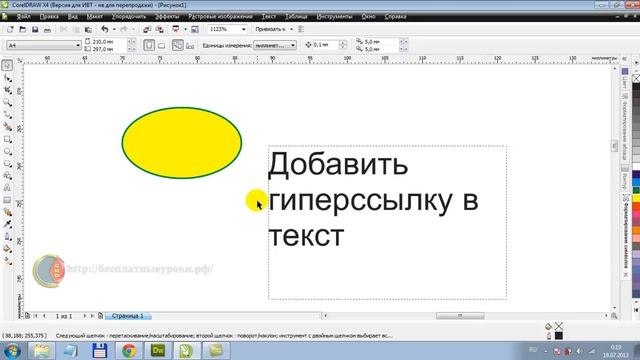Screen dimensions: 640x360
Task: Click the Import icon
Action: pyautogui.click(x=147, y=29)
